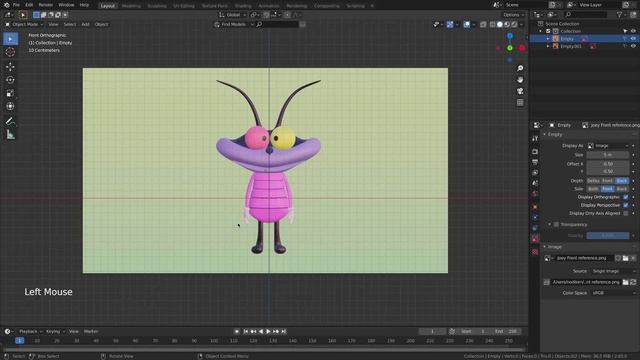Viewport: 640px width, 360px height.
Task: Hide the Collection in outliner
Action: 633,31
